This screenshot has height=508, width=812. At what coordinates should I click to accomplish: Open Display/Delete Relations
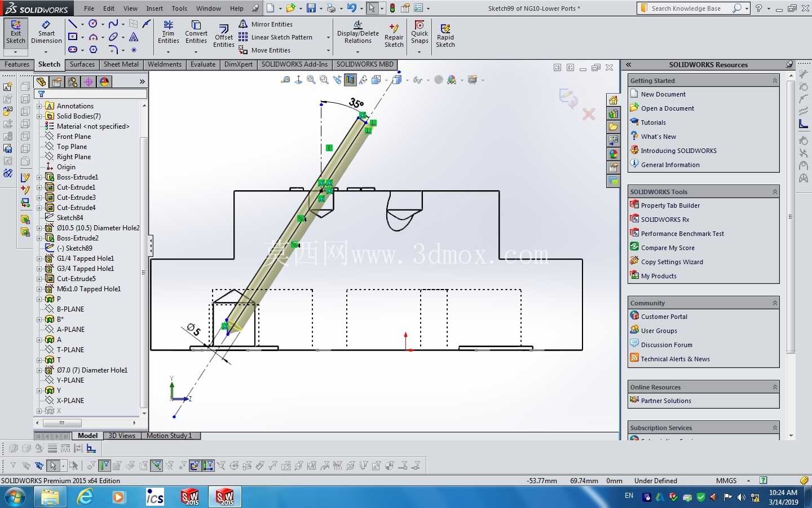(x=358, y=33)
